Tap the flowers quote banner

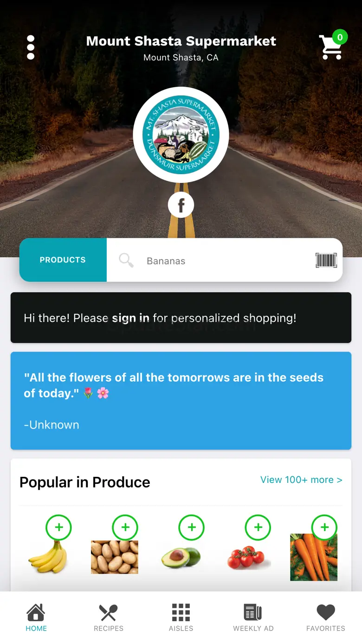point(181,401)
